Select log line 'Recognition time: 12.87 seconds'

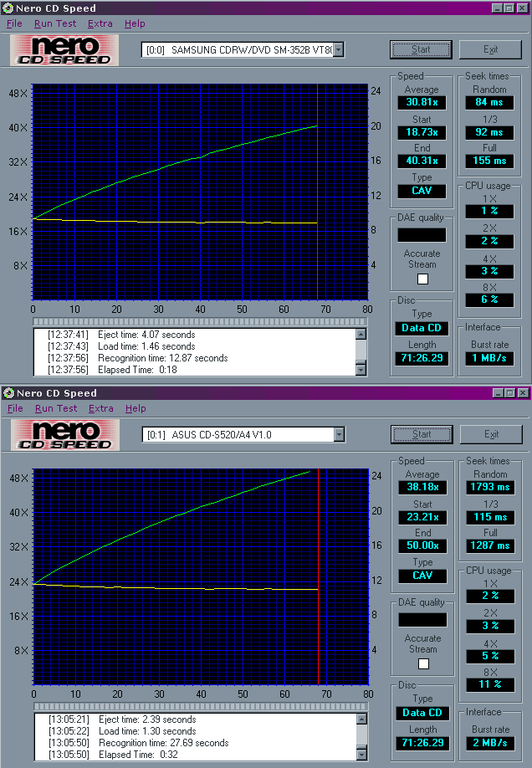[138, 358]
